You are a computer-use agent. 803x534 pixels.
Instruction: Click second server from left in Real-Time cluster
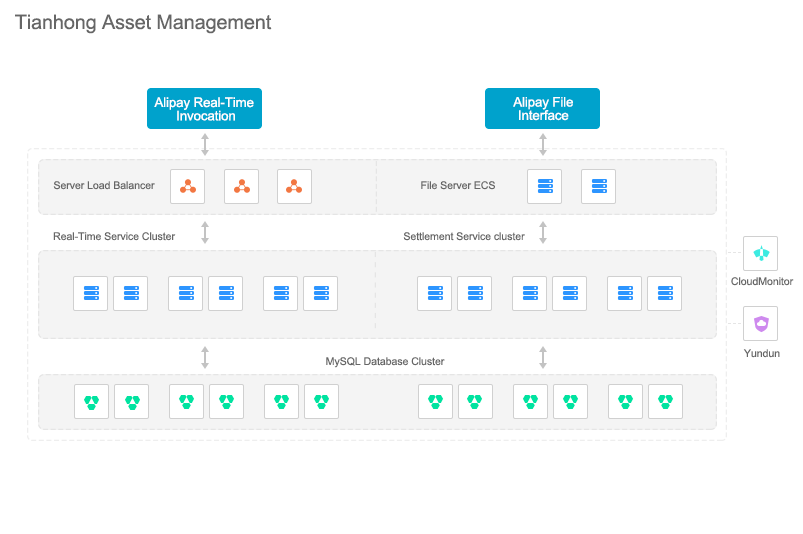click(x=131, y=293)
